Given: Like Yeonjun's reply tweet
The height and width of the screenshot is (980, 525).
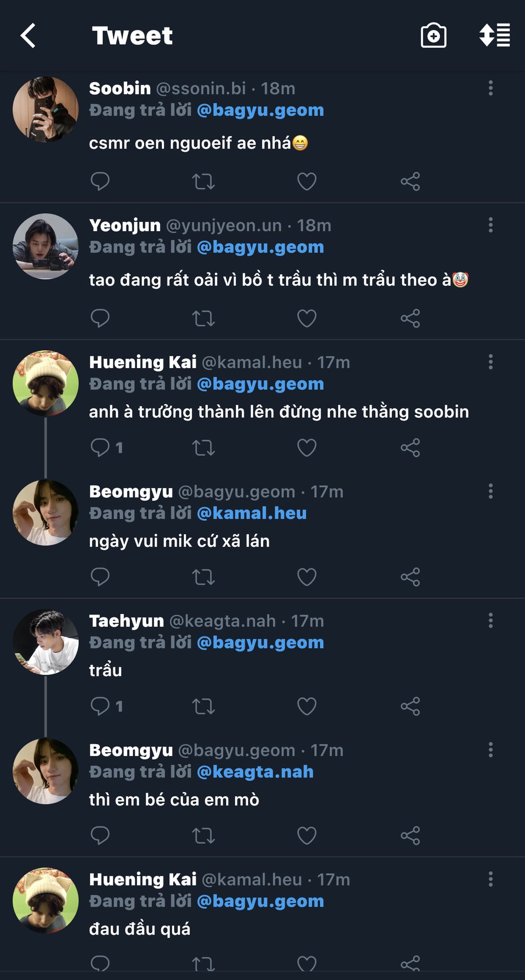Looking at the screenshot, I should (x=306, y=318).
